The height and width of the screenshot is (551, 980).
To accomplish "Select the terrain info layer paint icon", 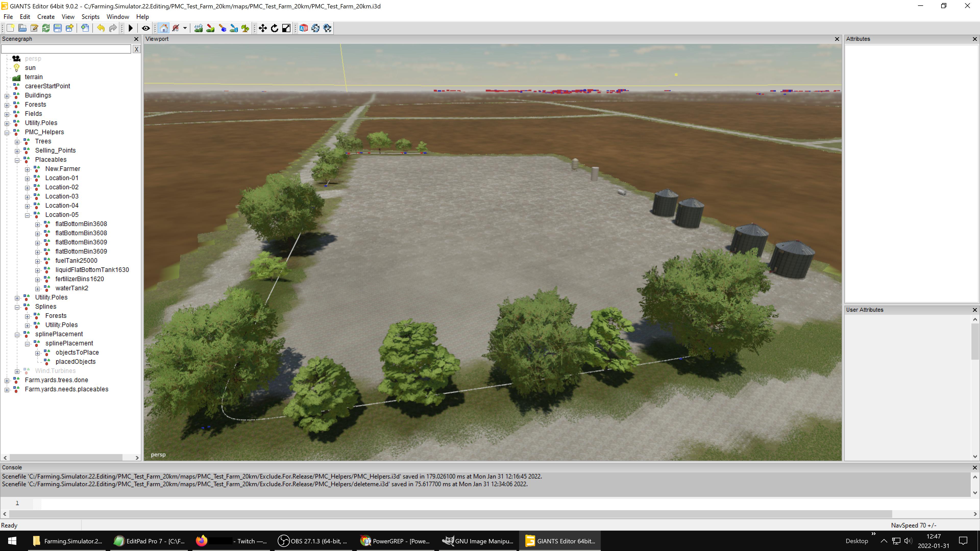I will (x=234, y=28).
